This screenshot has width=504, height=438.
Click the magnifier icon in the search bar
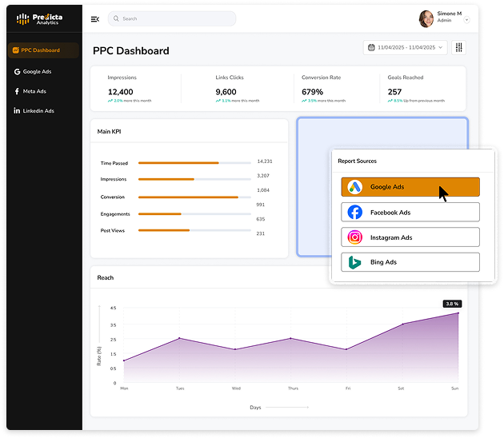point(117,18)
